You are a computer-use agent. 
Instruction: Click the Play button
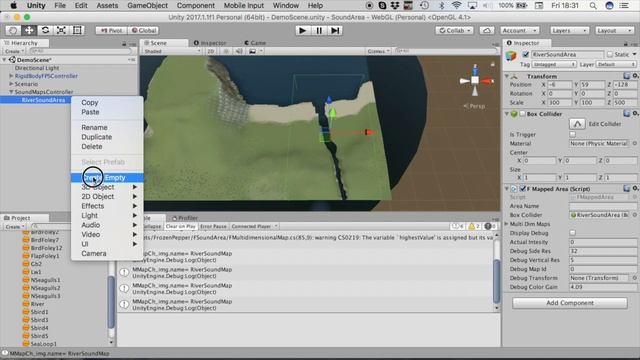(302, 31)
